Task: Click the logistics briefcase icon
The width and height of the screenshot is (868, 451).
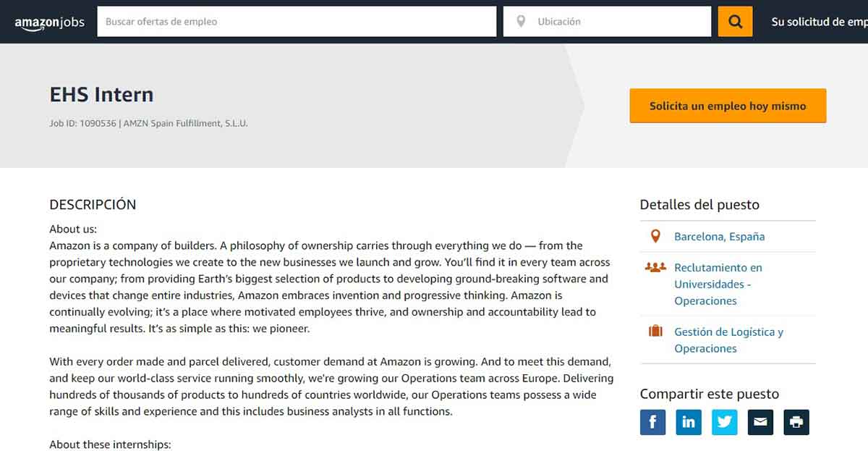Action: tap(655, 332)
